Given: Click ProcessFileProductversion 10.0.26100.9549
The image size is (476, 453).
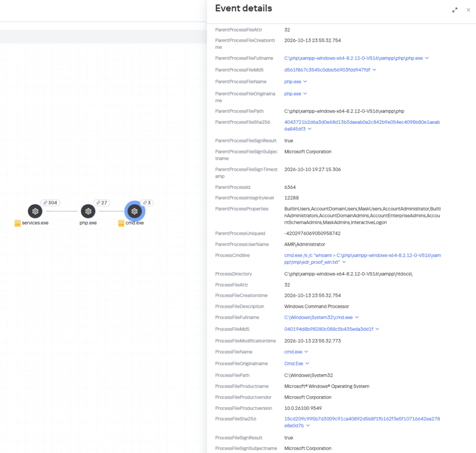Looking at the screenshot, I should [303, 408].
